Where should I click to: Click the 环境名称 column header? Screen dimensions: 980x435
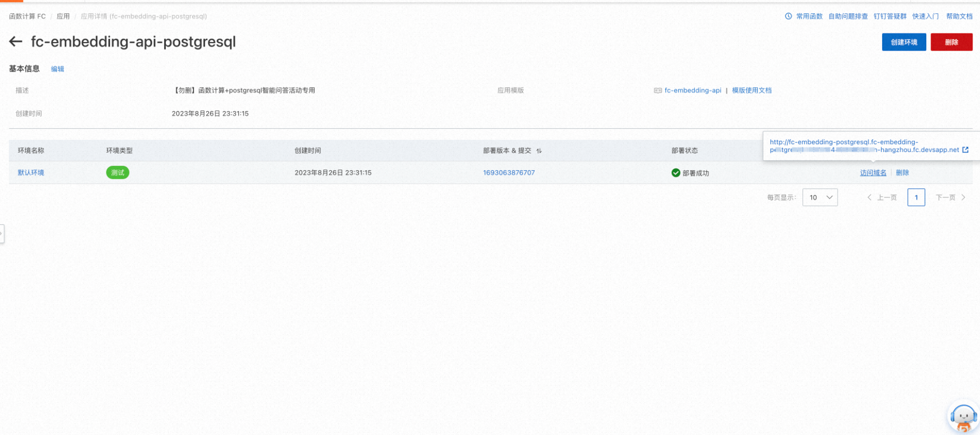pos(31,151)
